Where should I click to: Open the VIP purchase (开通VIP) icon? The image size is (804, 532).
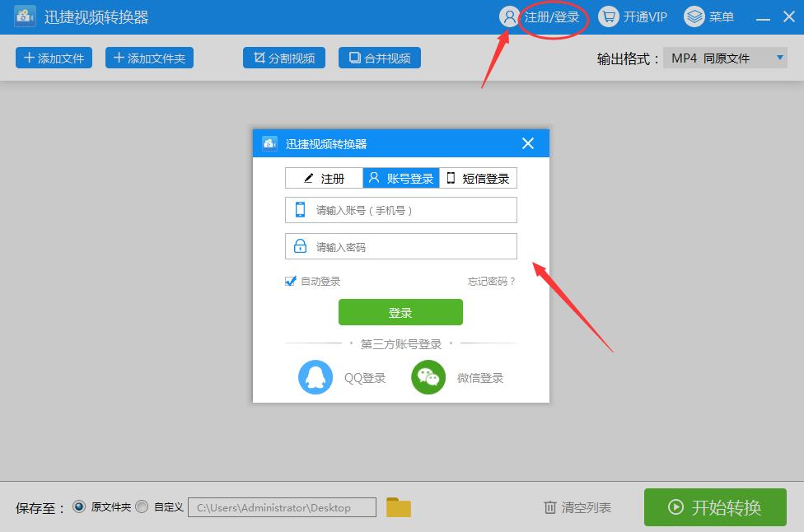[x=610, y=16]
